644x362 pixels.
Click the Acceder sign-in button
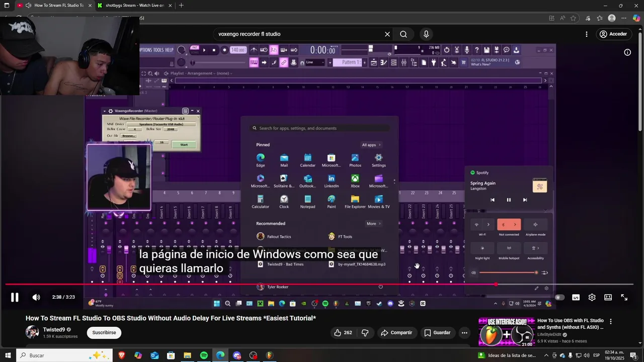coord(613,34)
